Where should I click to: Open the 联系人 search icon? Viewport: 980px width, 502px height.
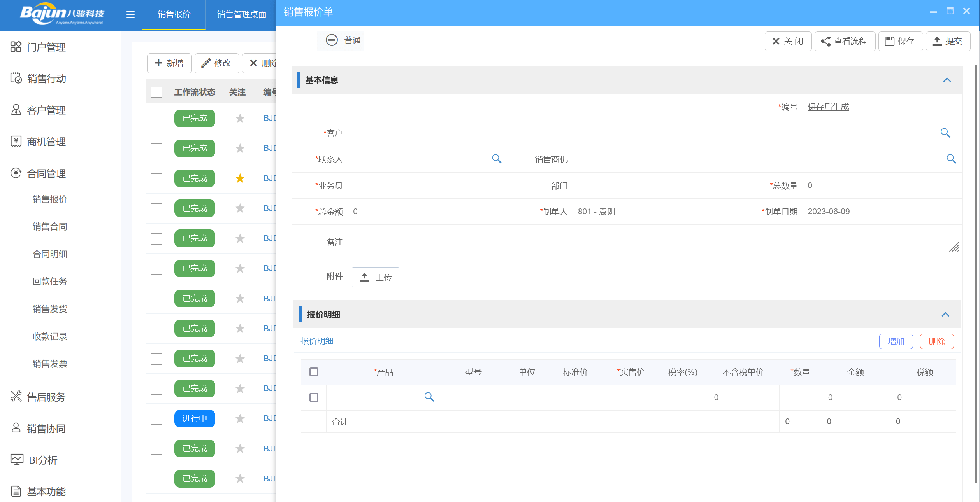[x=497, y=159]
